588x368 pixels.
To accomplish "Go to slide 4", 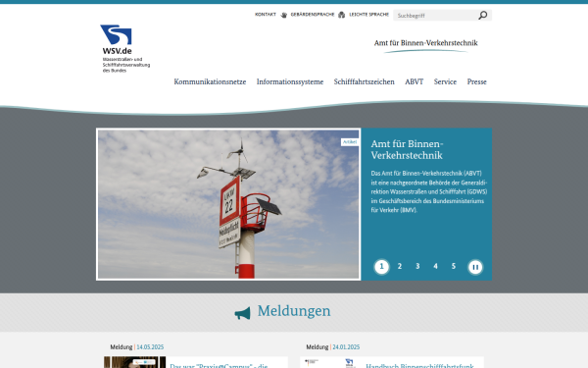I will [435, 266].
